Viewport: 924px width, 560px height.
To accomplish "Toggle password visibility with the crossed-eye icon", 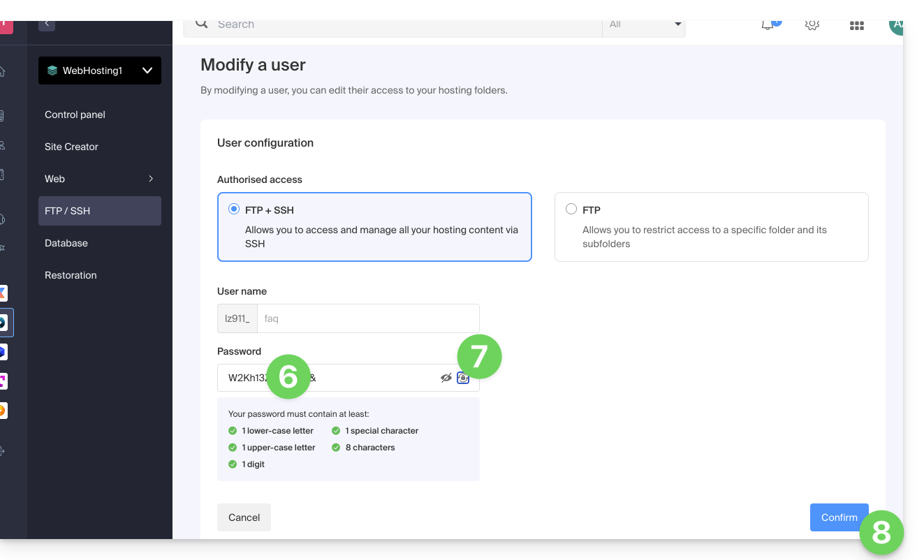I will [446, 378].
